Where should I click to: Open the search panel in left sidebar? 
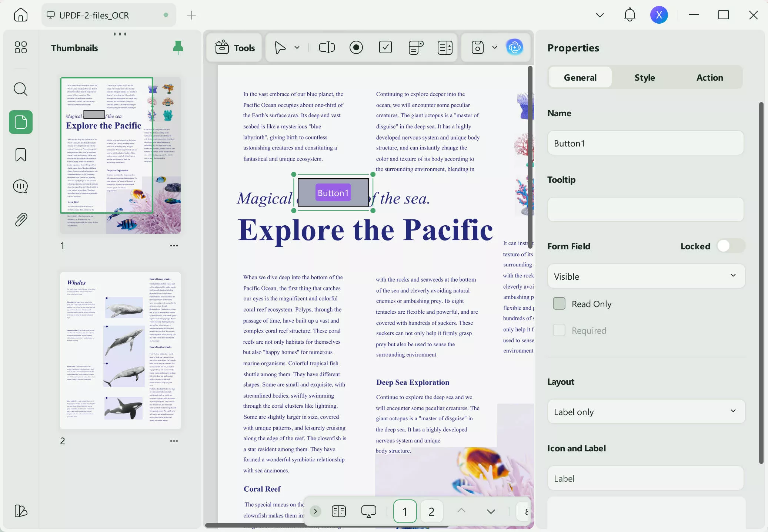pyautogui.click(x=21, y=89)
